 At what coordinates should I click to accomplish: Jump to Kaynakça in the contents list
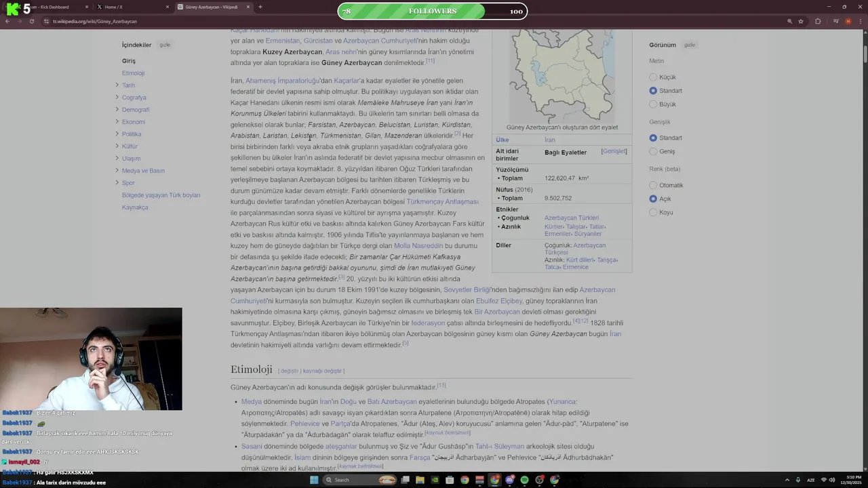[135, 207]
